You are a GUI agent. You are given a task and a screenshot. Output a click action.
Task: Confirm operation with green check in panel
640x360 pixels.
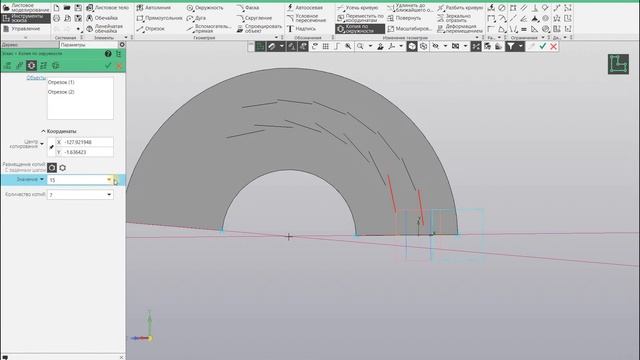point(108,66)
